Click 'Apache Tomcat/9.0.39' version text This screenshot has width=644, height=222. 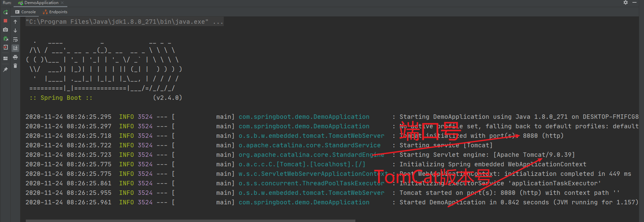pos(534,155)
